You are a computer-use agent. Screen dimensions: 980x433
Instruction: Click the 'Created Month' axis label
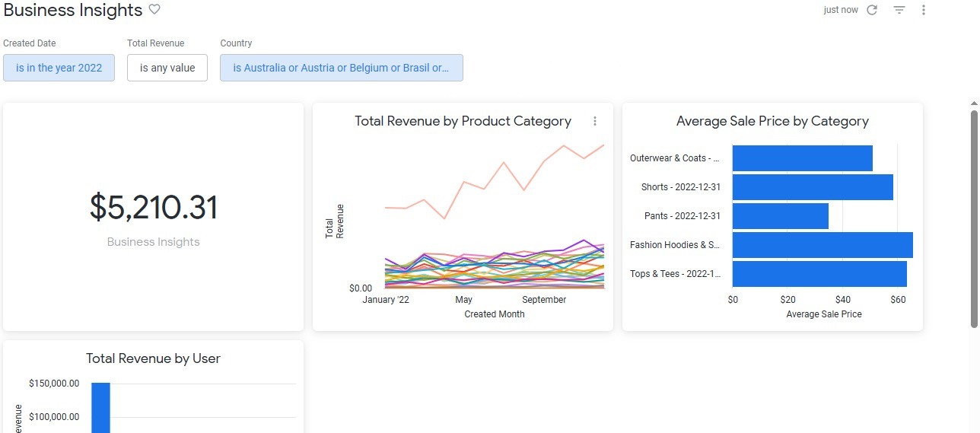click(x=495, y=314)
